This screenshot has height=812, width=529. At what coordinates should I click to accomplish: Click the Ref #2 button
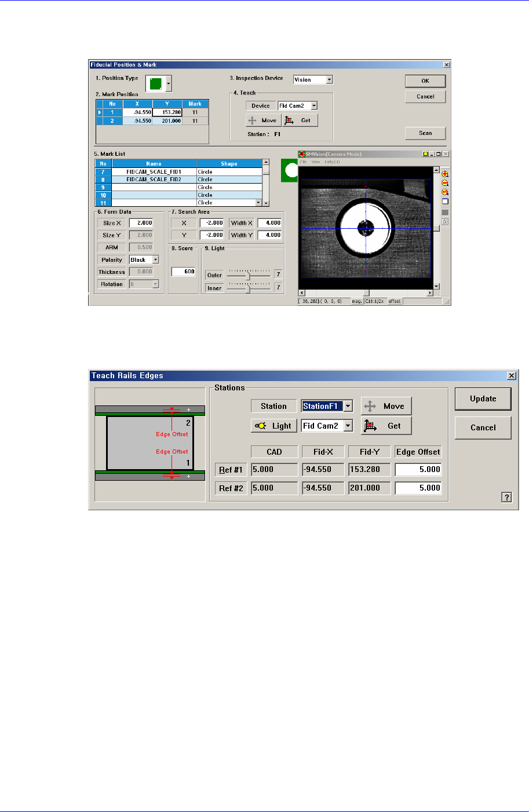pyautogui.click(x=231, y=488)
